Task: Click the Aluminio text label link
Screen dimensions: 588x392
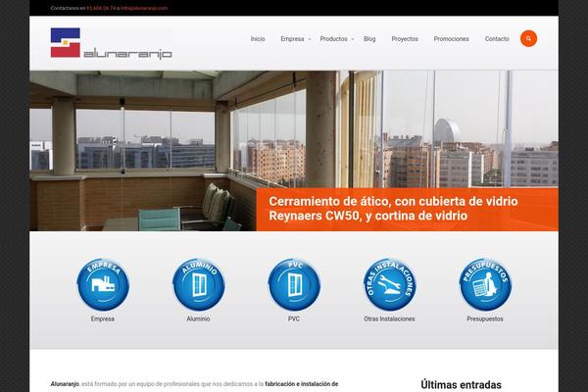Action: pos(198,318)
